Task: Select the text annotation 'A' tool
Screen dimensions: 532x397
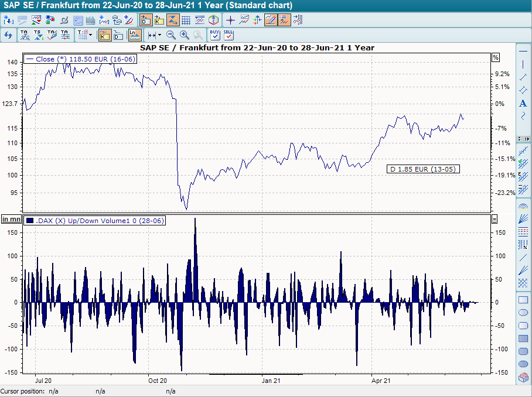Action: (523, 104)
